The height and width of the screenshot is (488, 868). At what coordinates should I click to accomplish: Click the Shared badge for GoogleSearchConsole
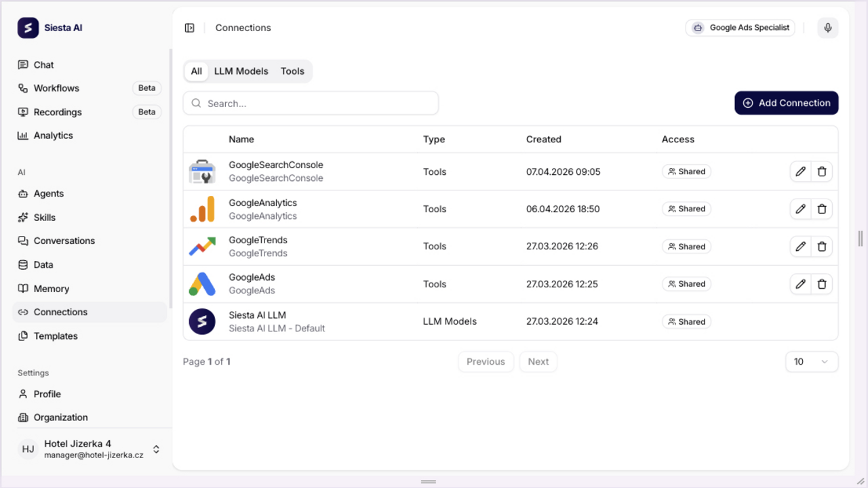click(x=686, y=171)
